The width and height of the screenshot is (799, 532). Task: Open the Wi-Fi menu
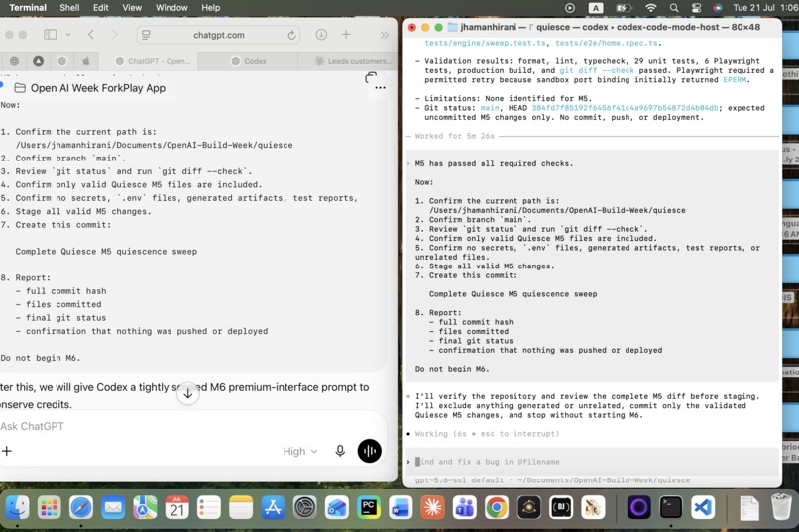point(650,8)
